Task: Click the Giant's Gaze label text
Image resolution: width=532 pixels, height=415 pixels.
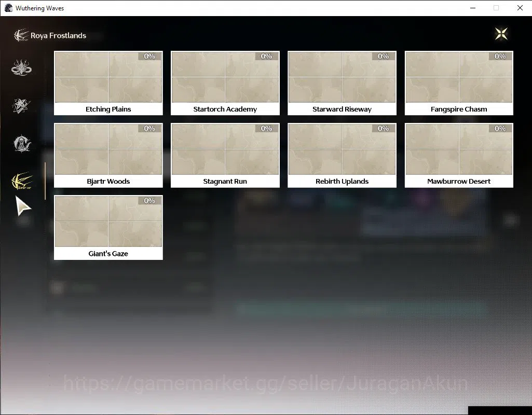Action: click(108, 254)
